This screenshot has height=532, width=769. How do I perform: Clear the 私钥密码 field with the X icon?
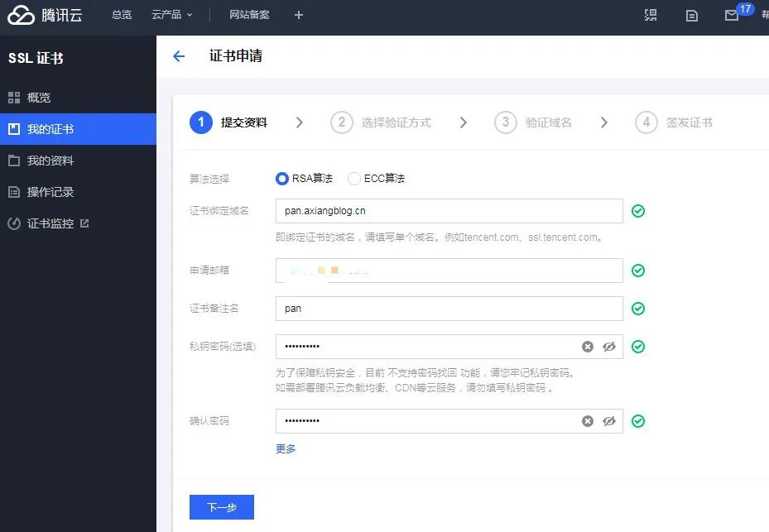pyautogui.click(x=588, y=347)
